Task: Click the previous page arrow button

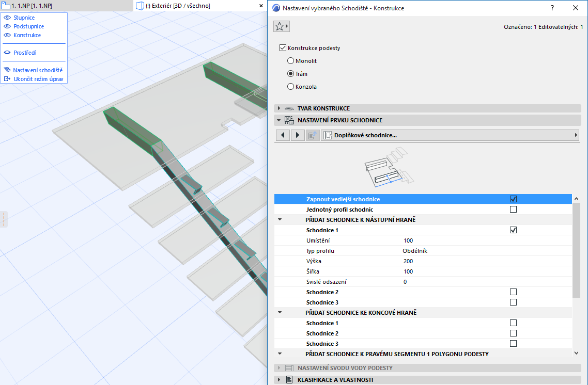Action: click(283, 135)
